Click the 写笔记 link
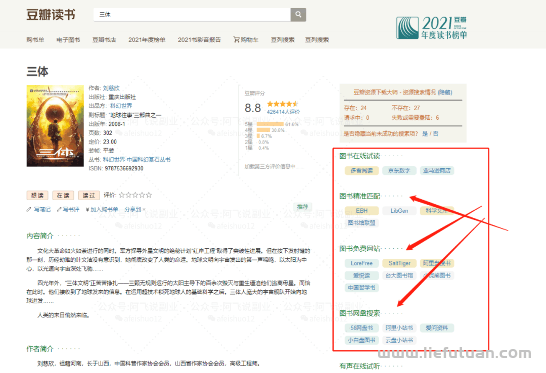546x373 pixels. 42,210
